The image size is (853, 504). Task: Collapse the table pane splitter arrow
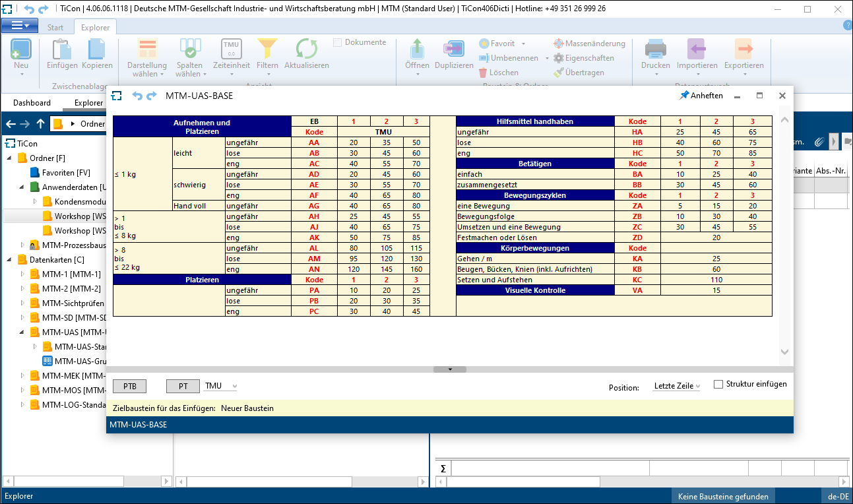pos(450,369)
